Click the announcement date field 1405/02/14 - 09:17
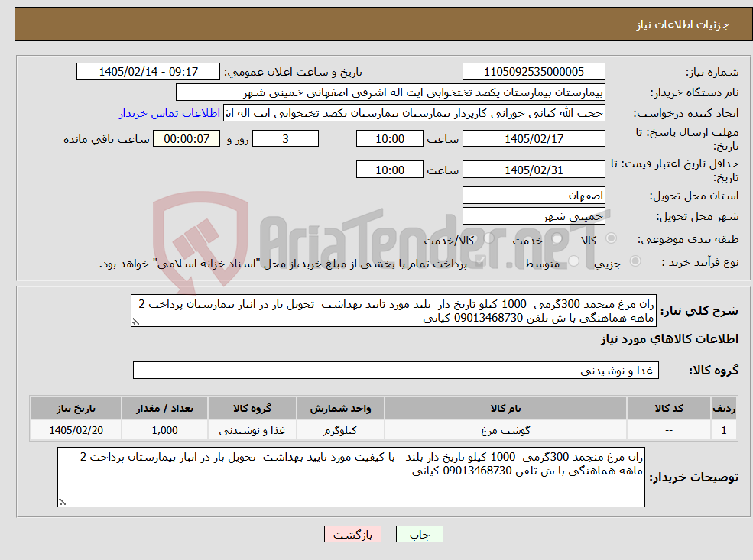Viewport: 753px width, 560px height. pyautogui.click(x=148, y=72)
